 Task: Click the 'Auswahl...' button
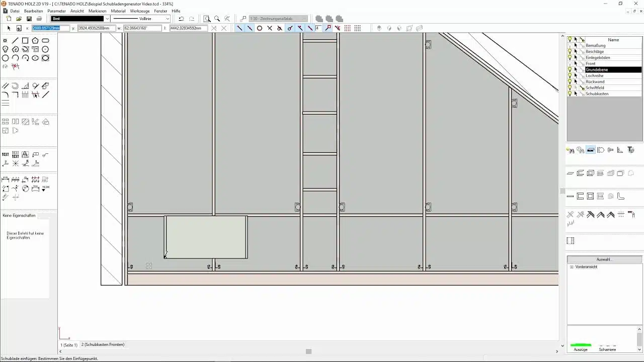point(604,259)
